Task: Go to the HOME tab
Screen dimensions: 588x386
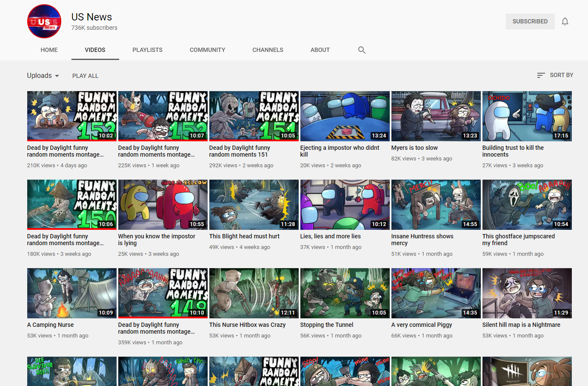Action: (49, 50)
